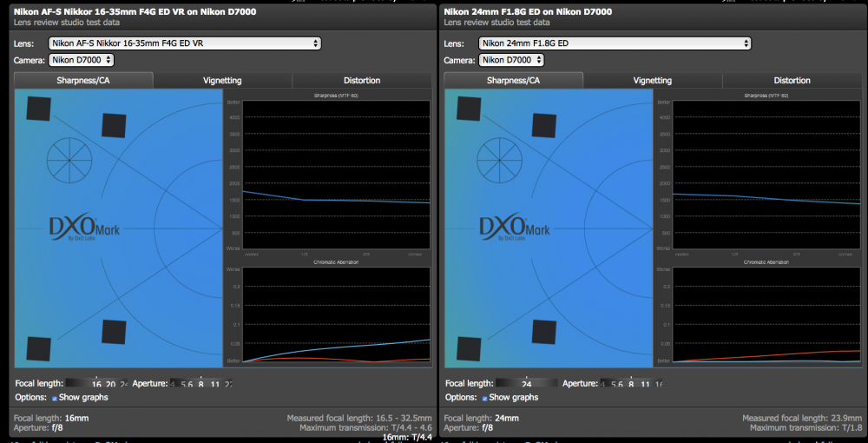868x443 pixels.
Task: Click the Chromatic Aberration graph in 24mm F1.8G panel
Action: point(766,314)
